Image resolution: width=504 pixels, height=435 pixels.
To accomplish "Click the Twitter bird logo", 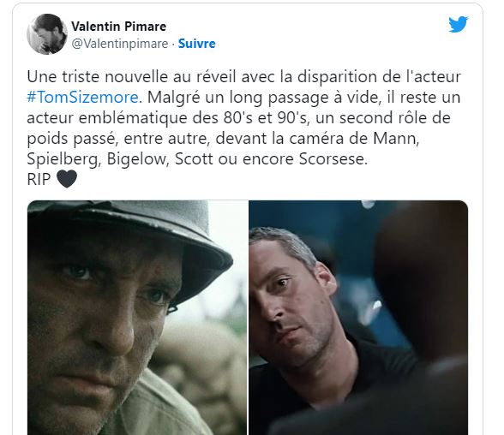I will pyautogui.click(x=458, y=24).
